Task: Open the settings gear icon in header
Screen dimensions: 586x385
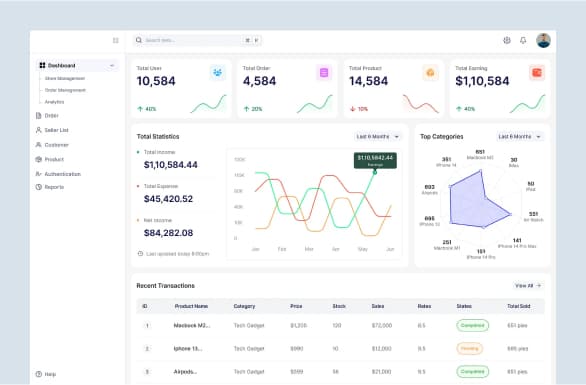Action: (x=507, y=40)
